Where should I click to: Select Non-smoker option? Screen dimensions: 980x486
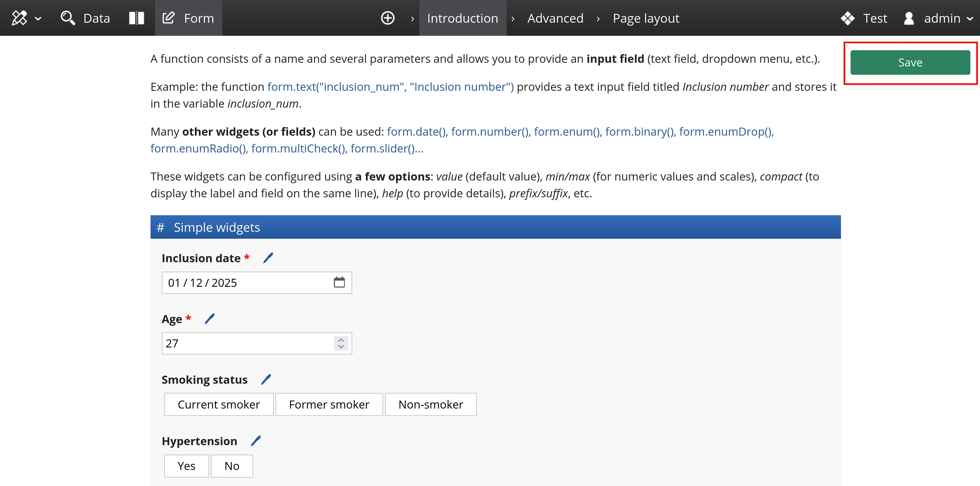(x=430, y=404)
